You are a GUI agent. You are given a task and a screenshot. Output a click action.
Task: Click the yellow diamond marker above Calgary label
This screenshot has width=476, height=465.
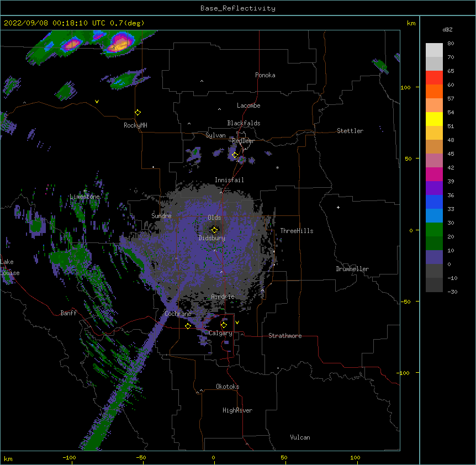coord(224,325)
